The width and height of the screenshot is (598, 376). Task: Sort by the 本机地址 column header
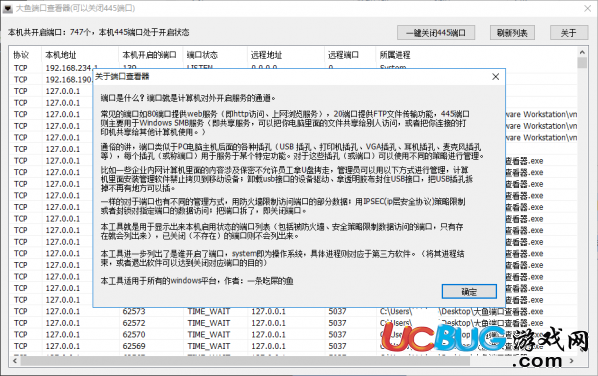click(x=80, y=55)
